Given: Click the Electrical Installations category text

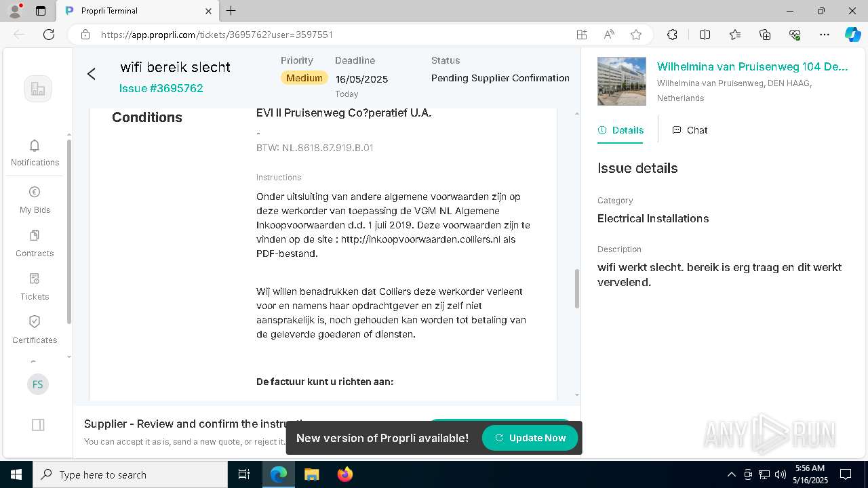Looking at the screenshot, I should 653,218.
